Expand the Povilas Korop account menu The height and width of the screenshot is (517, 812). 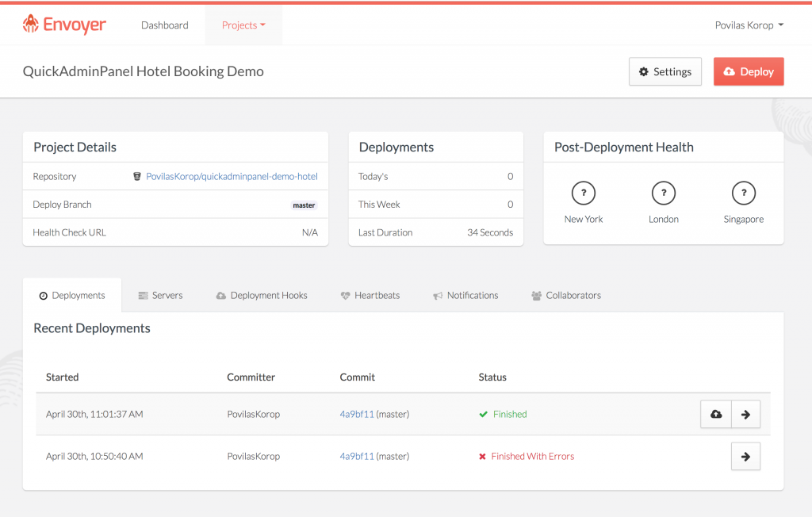(x=749, y=25)
